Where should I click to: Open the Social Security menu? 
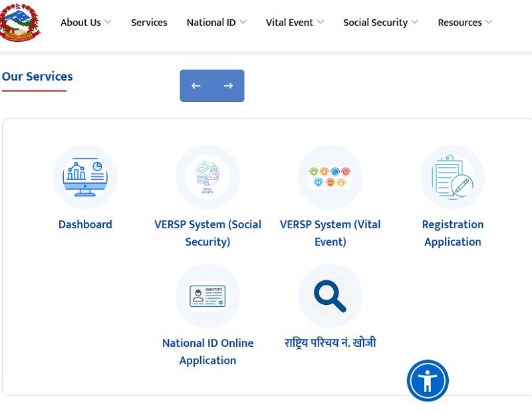tap(375, 23)
